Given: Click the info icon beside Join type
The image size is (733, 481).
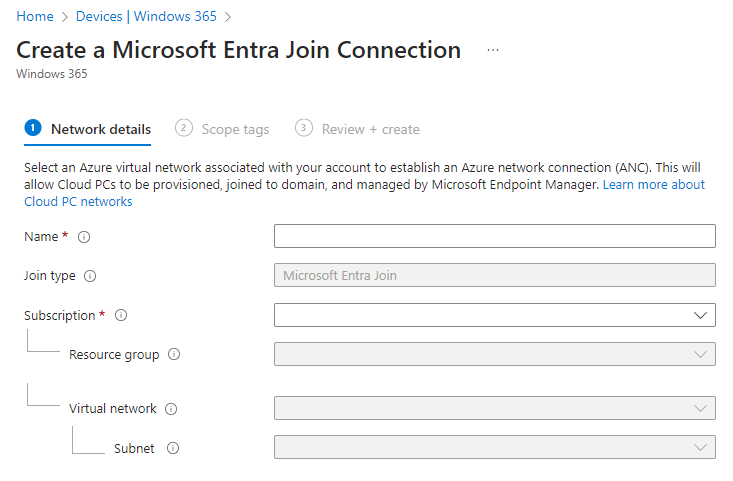Looking at the screenshot, I should point(91,276).
